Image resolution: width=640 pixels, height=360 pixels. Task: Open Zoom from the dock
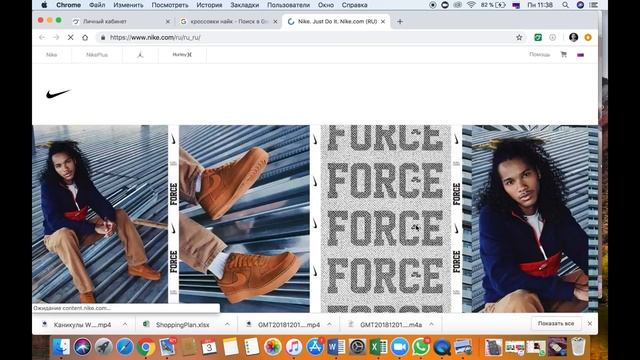click(400, 347)
